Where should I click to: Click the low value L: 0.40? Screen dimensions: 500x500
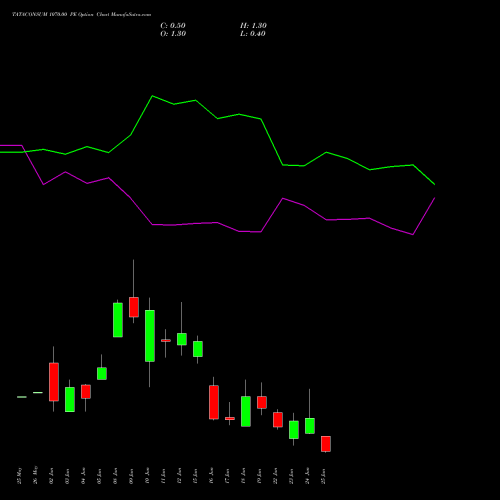pyautogui.click(x=253, y=34)
